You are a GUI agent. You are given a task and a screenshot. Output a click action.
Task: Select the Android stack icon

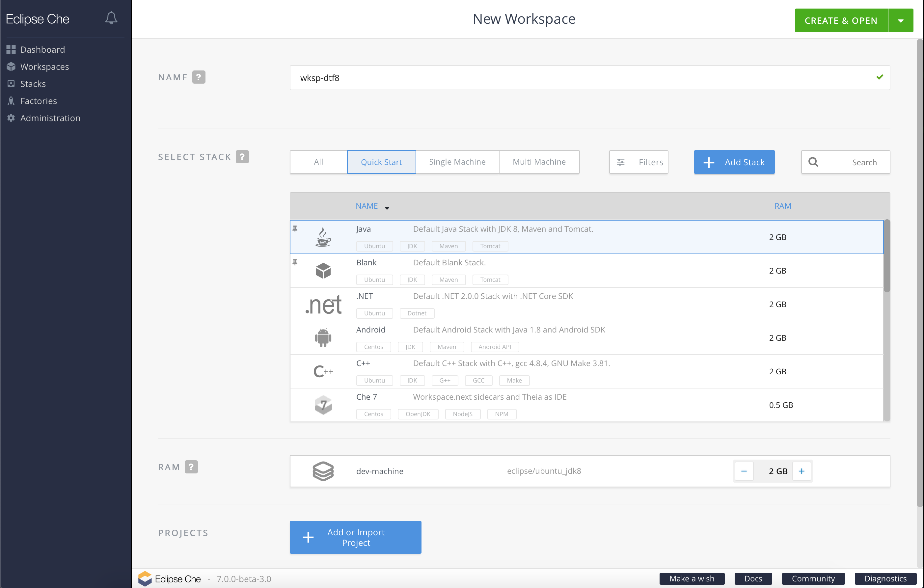click(323, 338)
